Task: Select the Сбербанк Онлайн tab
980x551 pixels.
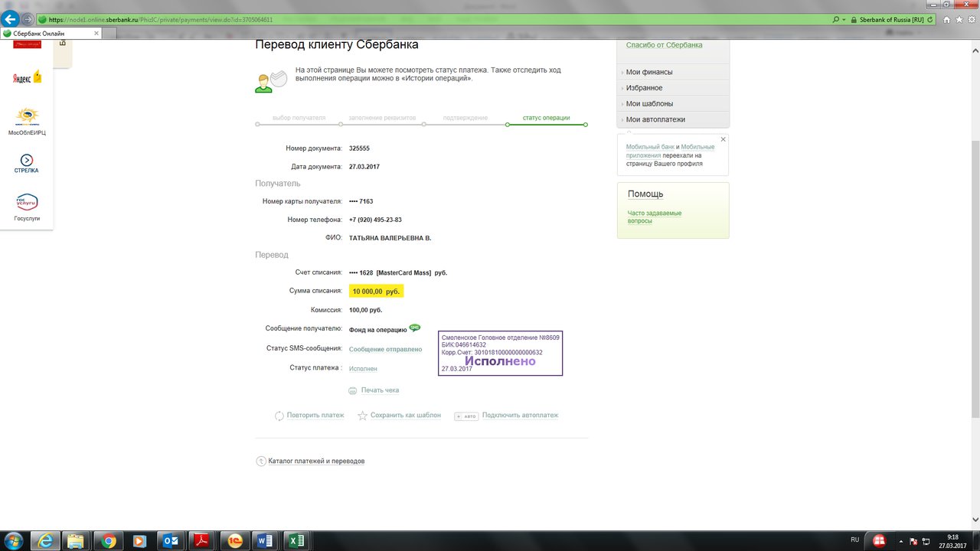Action: click(x=51, y=34)
